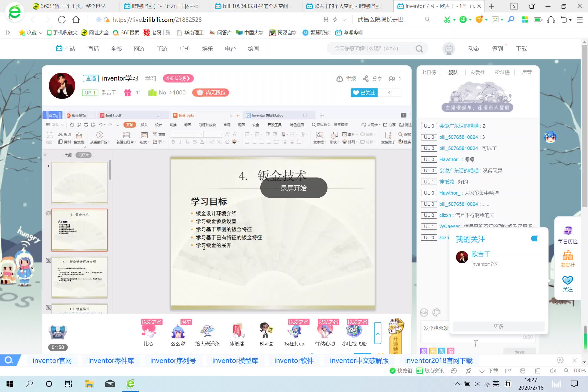This screenshot has width=588, height=392.
Task: Expand the bookmarks bar side arrow
Action: [8, 33]
